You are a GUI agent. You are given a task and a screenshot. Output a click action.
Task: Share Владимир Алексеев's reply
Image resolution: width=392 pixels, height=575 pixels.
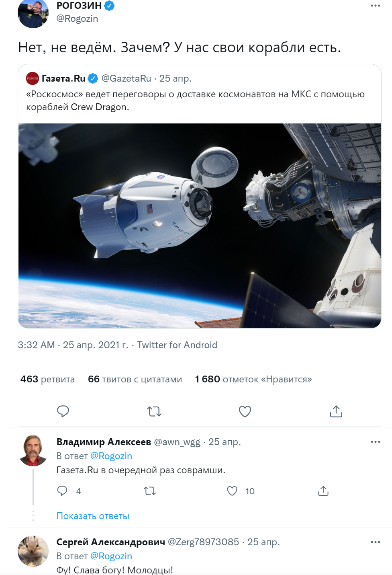323,491
